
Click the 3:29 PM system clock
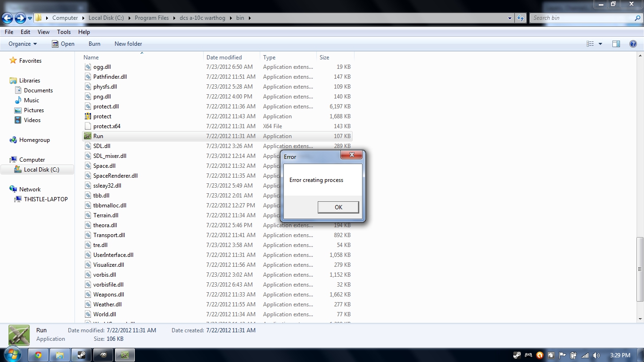[619, 355]
